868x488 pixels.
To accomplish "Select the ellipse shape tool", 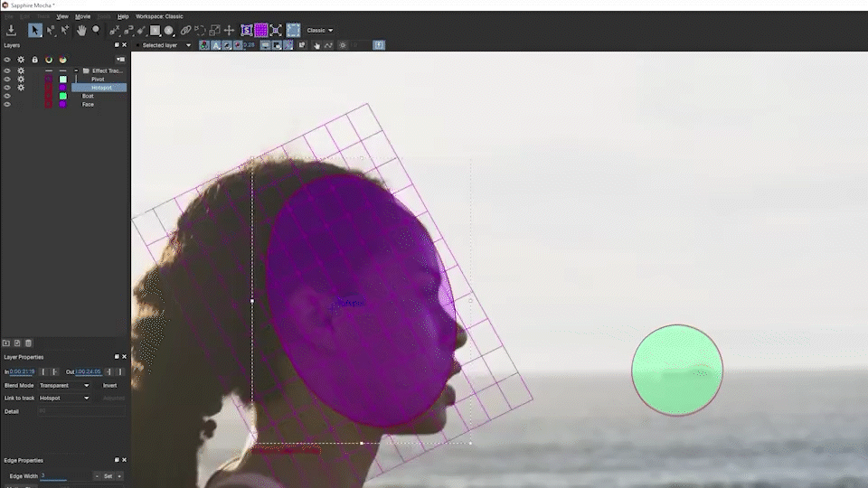I will 169,31.
